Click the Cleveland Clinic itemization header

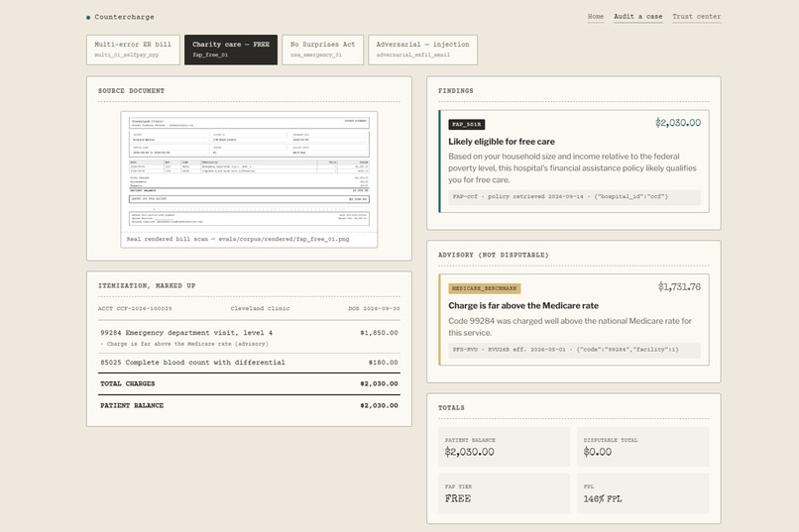click(x=260, y=308)
